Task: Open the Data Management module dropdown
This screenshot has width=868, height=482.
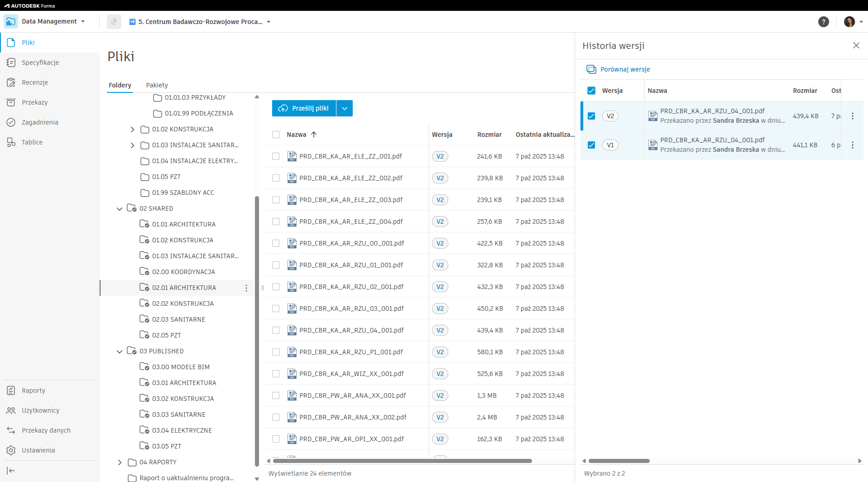Action: pyautogui.click(x=83, y=22)
